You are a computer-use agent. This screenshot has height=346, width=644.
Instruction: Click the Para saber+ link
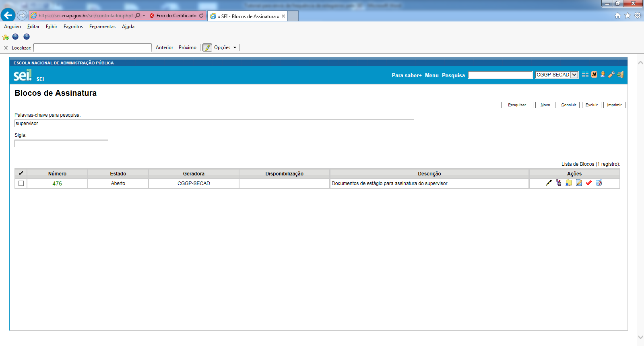point(407,75)
